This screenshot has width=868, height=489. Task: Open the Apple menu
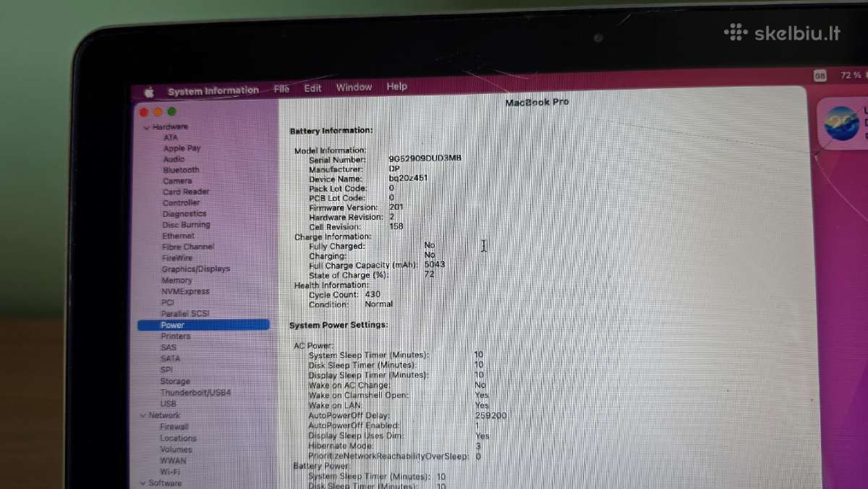click(149, 92)
